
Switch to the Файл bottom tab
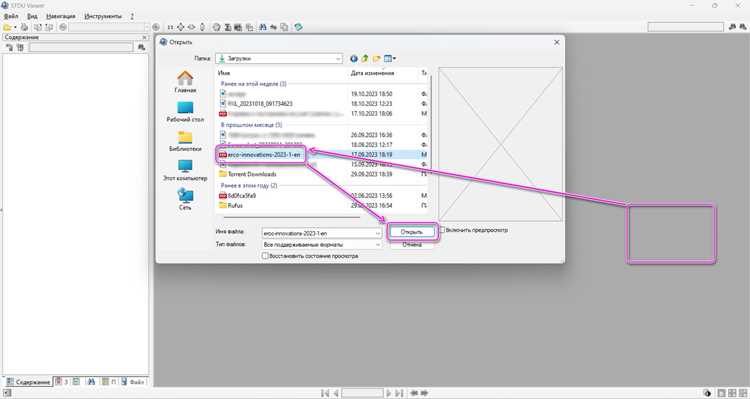tap(132, 382)
